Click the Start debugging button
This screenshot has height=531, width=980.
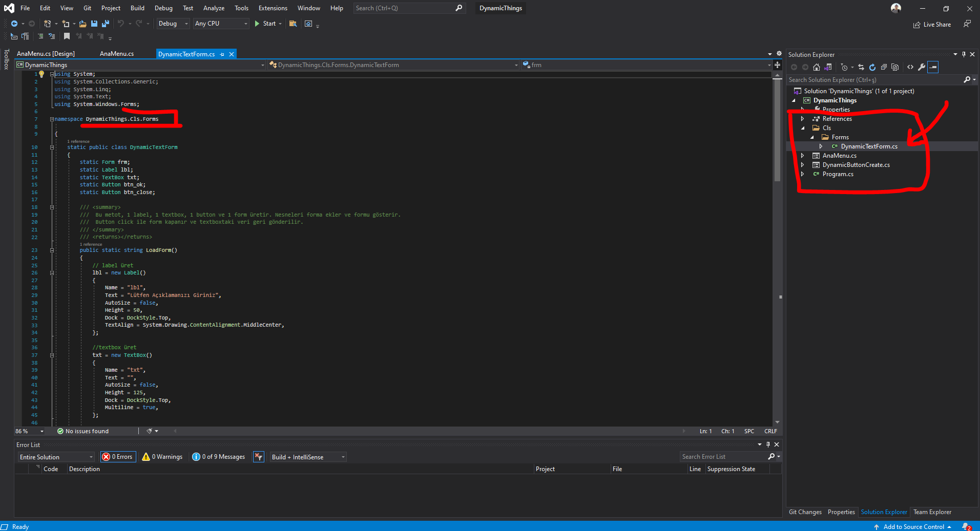(x=265, y=24)
